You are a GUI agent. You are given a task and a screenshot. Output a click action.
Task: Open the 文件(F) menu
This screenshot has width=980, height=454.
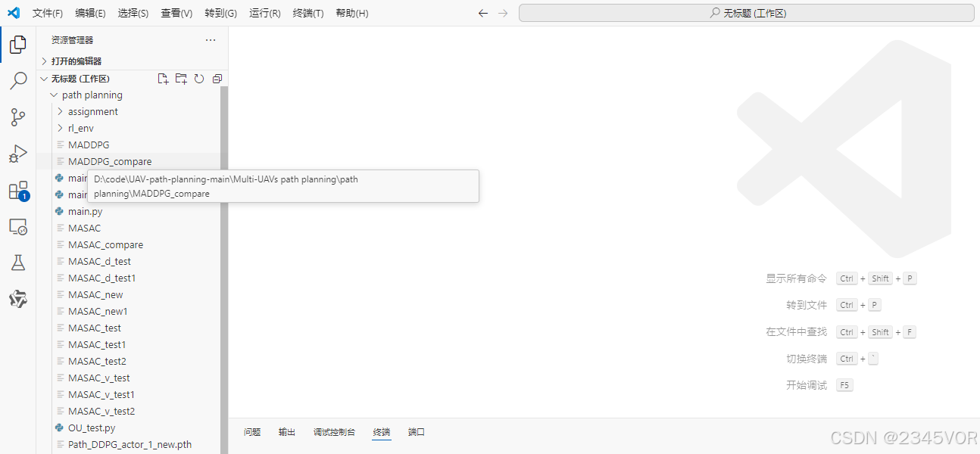click(48, 13)
